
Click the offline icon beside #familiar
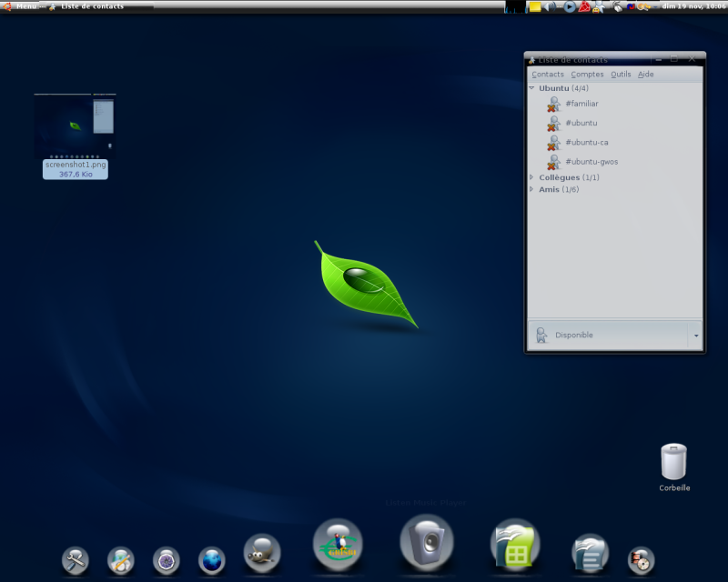[553, 104]
